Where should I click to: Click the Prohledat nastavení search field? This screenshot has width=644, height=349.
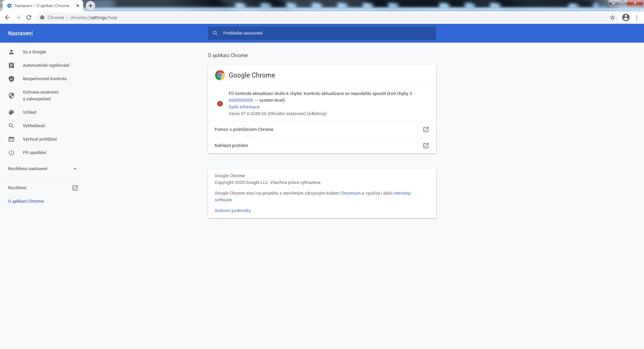coord(322,33)
